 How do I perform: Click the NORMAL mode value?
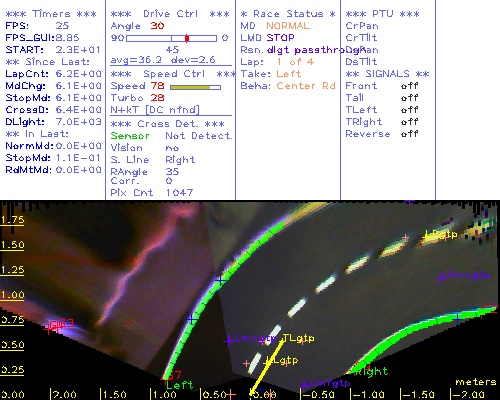(x=288, y=26)
